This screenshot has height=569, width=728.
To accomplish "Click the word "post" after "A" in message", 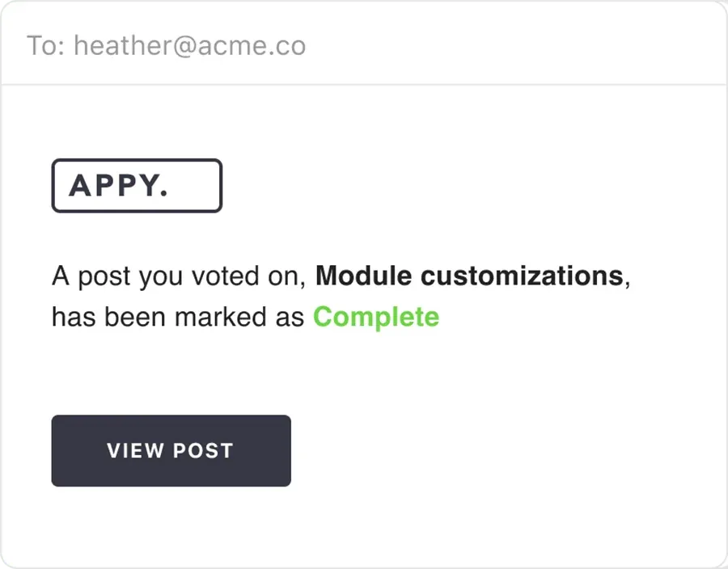I will point(104,278).
